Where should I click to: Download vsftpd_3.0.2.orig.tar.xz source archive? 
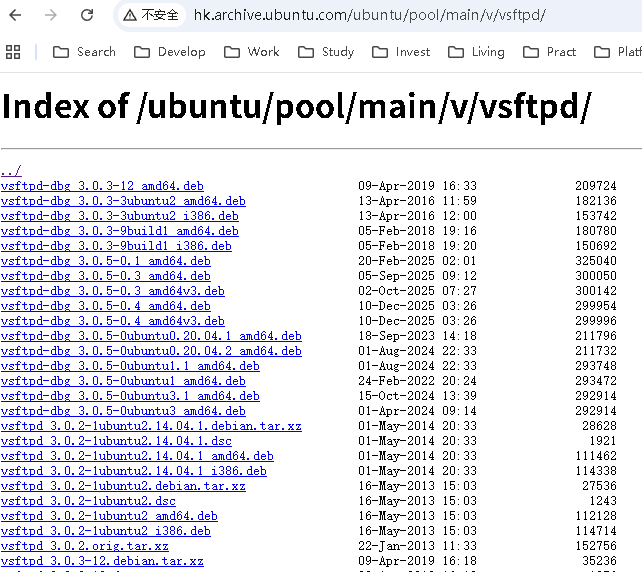(x=85, y=546)
